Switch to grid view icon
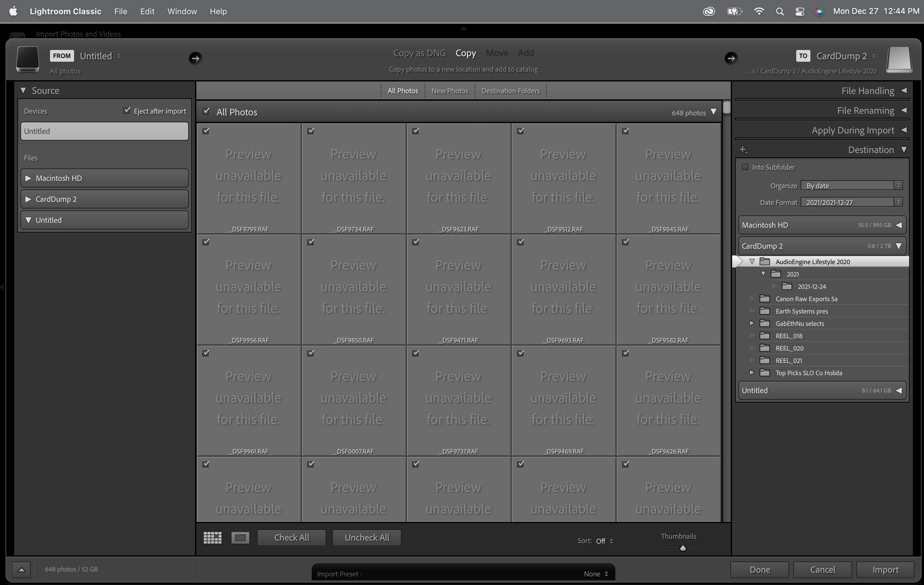This screenshot has height=585, width=924. click(x=212, y=537)
